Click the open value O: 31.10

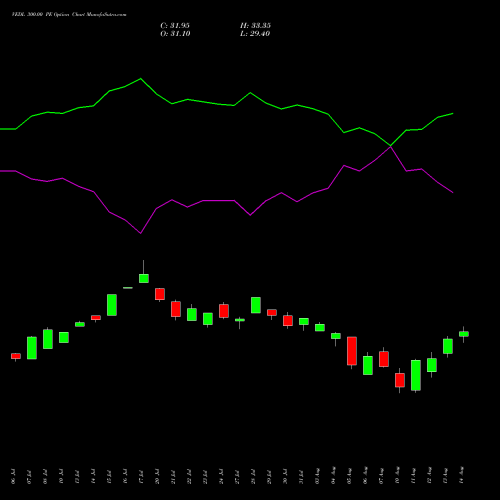[175, 34]
